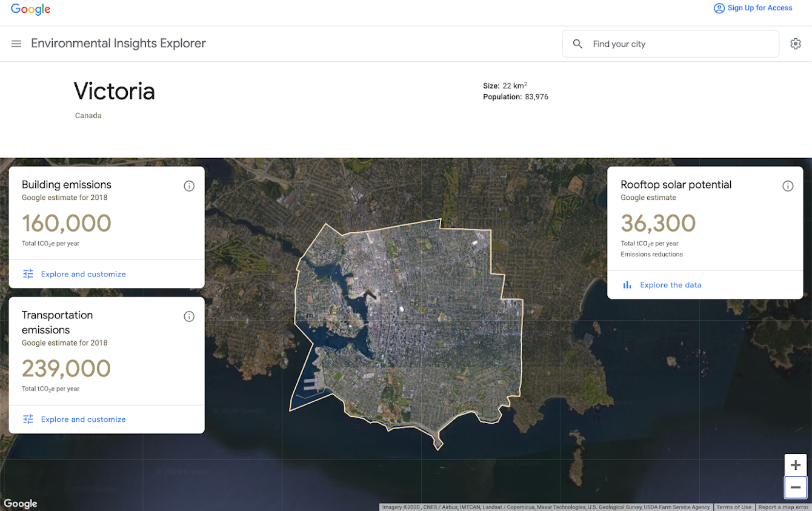The width and height of the screenshot is (812, 511).
Task: Zoom in on the map
Action: tap(796, 466)
